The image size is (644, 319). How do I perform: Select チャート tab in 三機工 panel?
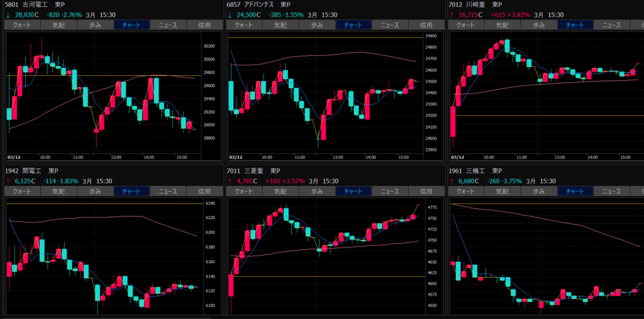click(574, 191)
